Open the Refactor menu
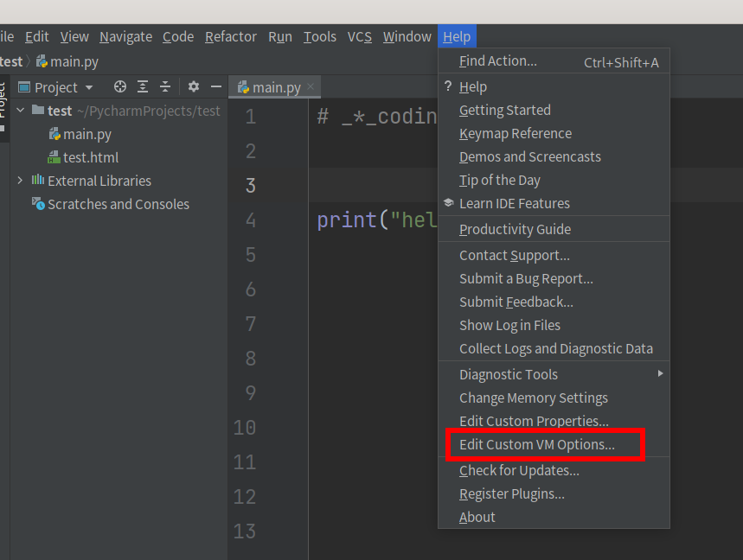 coord(231,36)
